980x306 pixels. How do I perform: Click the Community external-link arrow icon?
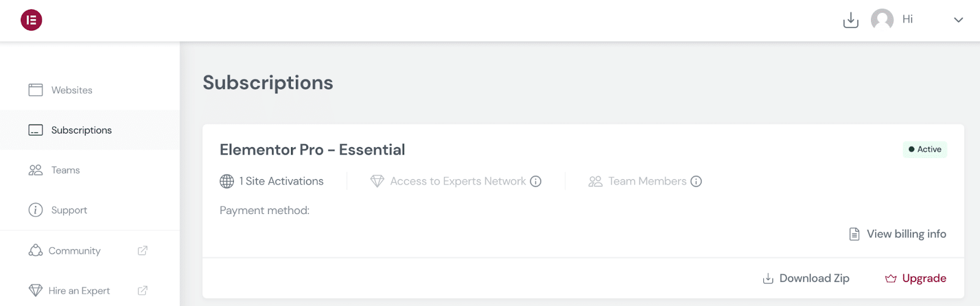click(x=143, y=250)
